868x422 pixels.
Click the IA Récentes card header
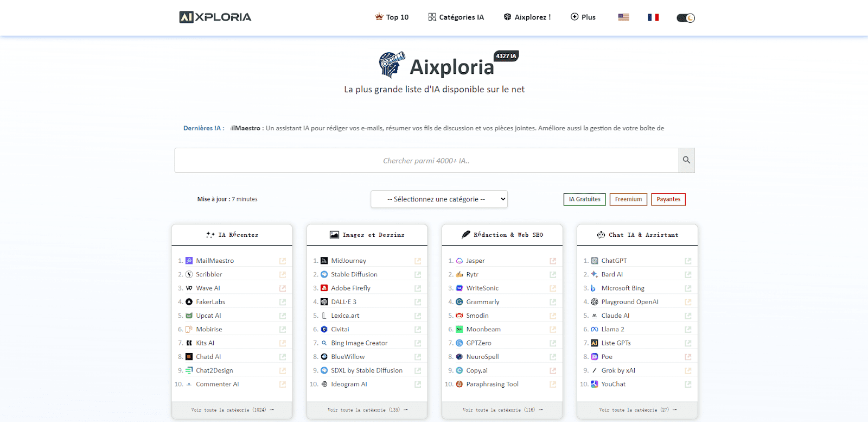pyautogui.click(x=232, y=235)
